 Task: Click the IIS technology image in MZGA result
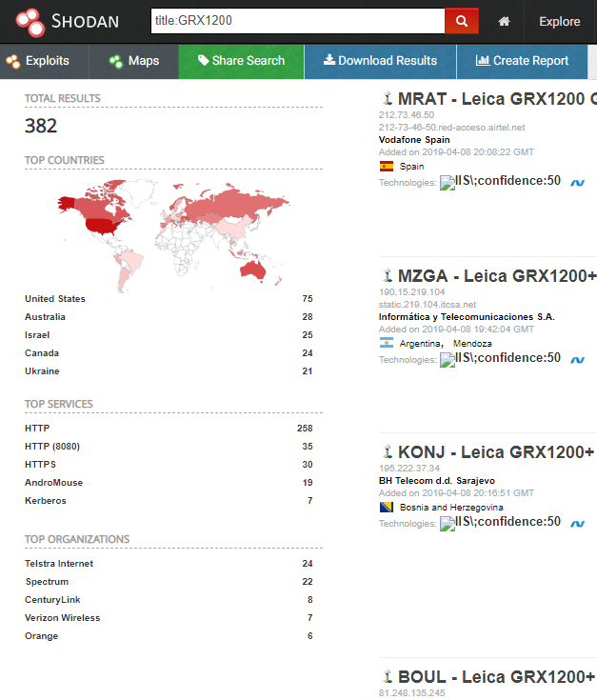(x=448, y=360)
